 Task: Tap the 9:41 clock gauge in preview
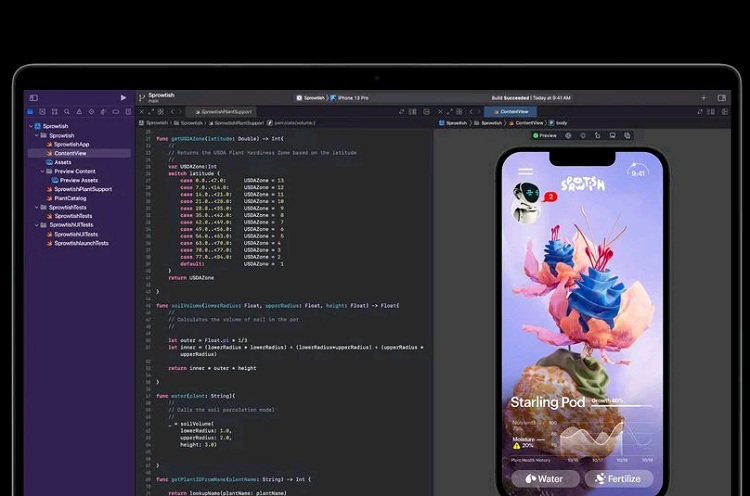pos(638,171)
